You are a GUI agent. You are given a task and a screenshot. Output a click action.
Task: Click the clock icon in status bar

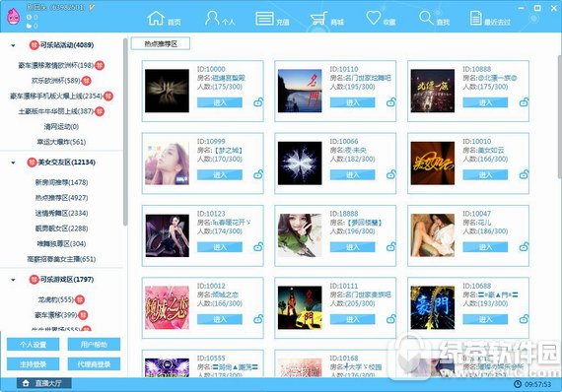tap(518, 384)
